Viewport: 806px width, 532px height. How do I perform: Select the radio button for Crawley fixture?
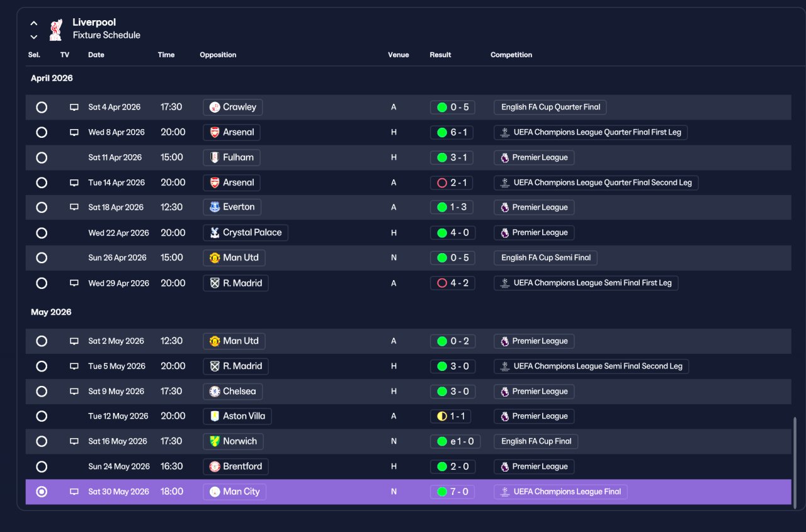tap(42, 107)
